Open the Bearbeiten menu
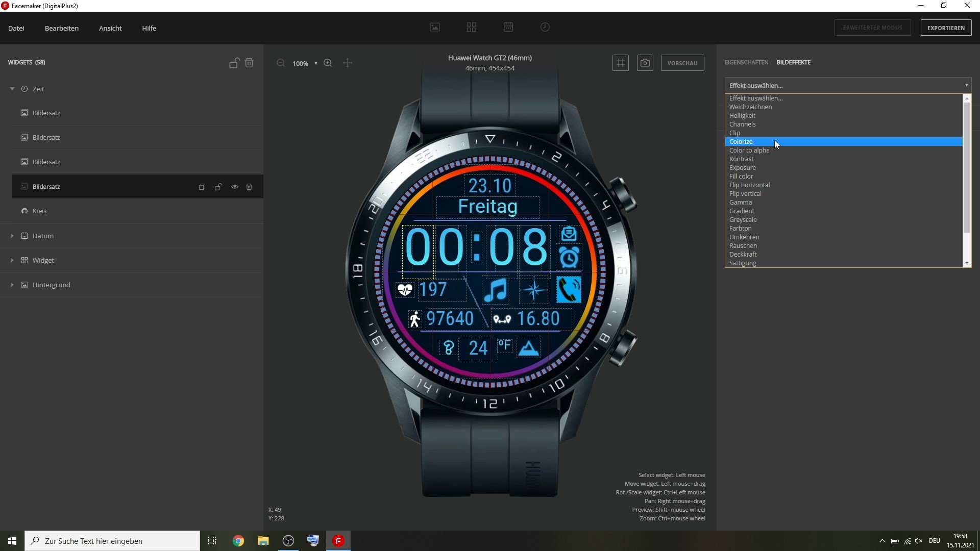 tap(62, 28)
